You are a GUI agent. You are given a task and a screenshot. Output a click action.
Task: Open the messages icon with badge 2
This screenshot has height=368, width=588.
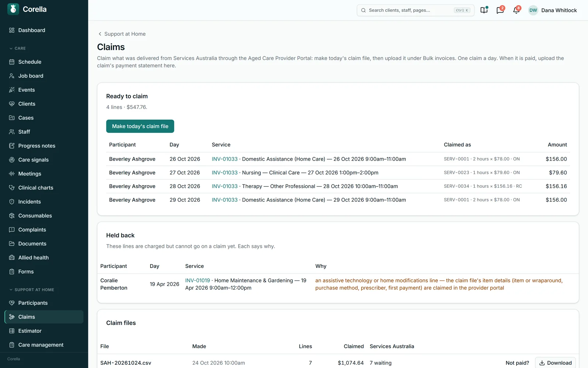coord(500,10)
